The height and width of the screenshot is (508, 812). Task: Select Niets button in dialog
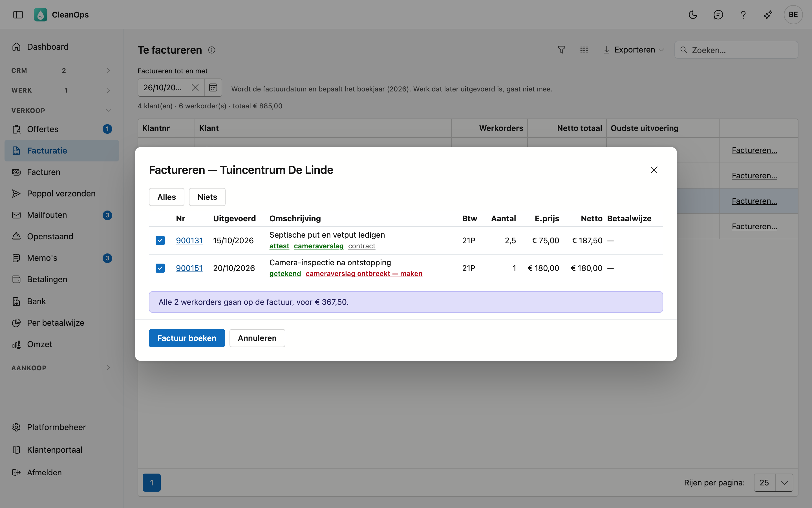(207, 197)
